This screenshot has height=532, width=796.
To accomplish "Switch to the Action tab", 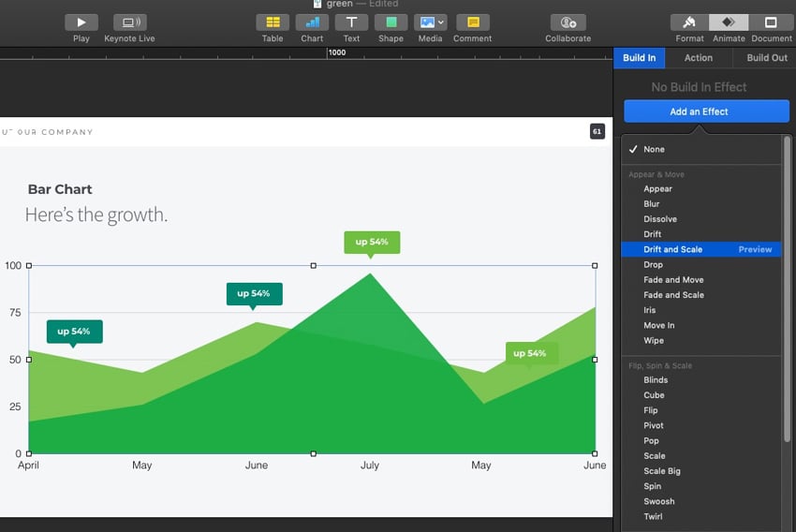I will tap(699, 58).
